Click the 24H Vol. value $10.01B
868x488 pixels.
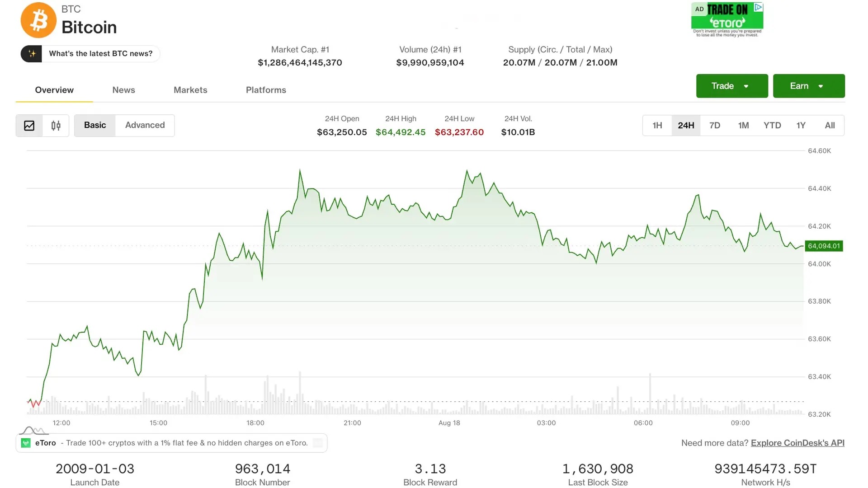[x=518, y=132]
